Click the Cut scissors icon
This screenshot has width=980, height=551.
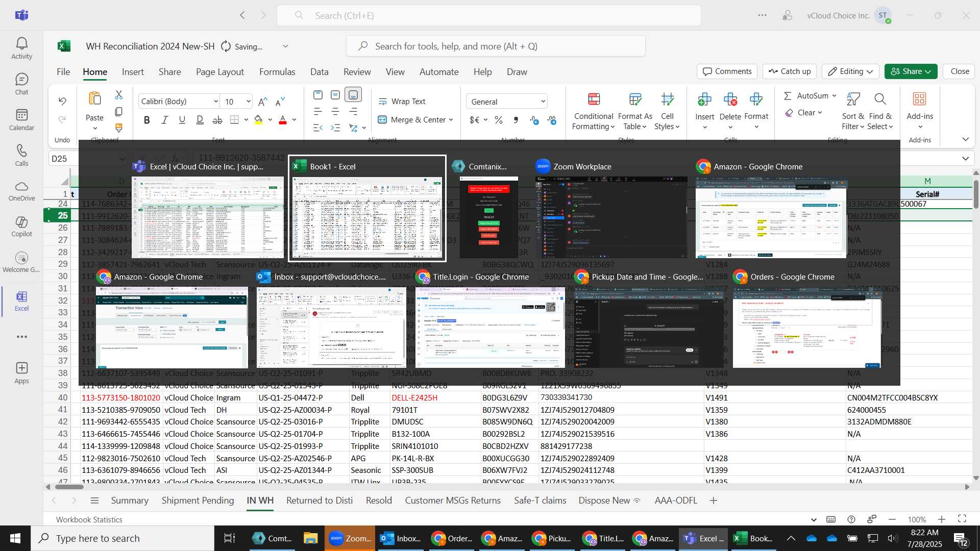[x=119, y=95]
